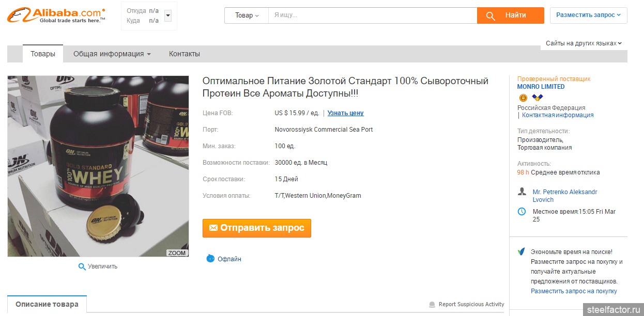The height and width of the screenshot is (316, 644).
Task: Click the blue-yellow verification badge icon
Action: [538, 98]
